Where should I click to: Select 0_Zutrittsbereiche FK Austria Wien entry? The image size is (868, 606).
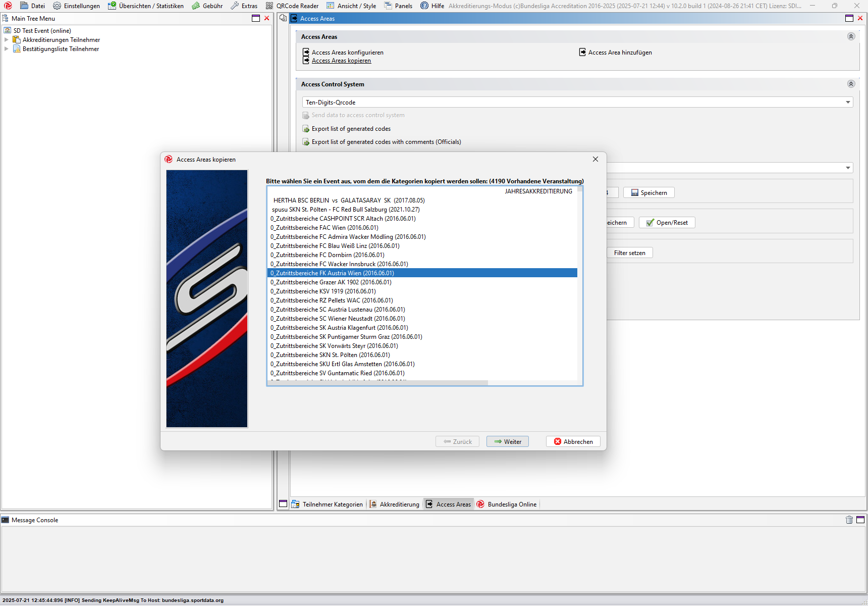click(x=422, y=273)
